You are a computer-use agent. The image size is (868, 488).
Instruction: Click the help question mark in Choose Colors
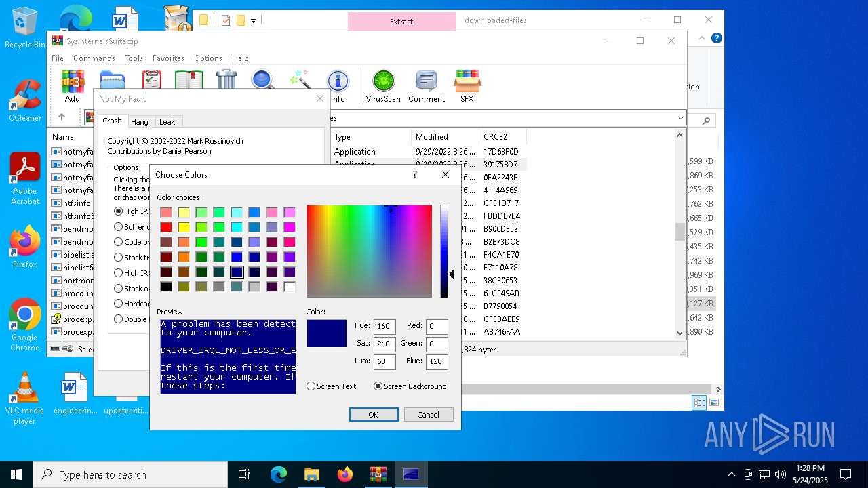415,174
